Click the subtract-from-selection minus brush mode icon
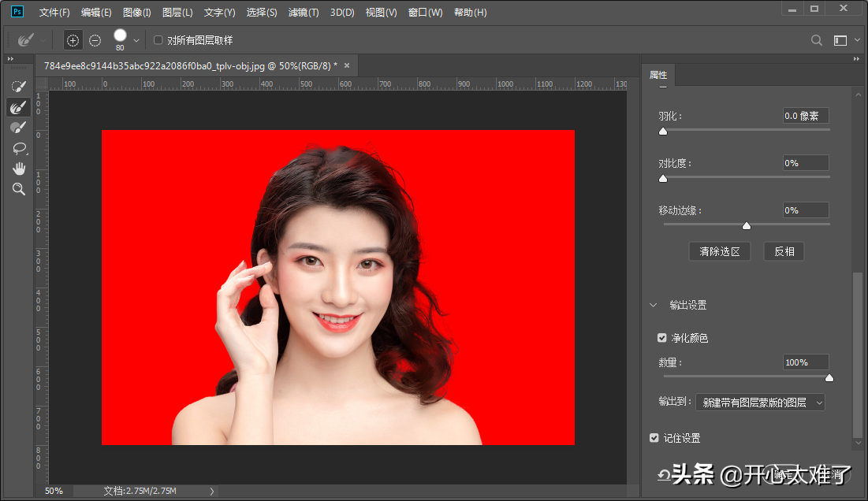The image size is (868, 501). point(95,40)
